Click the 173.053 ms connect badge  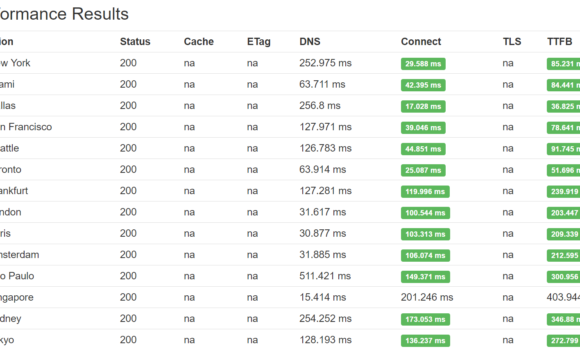(425, 319)
